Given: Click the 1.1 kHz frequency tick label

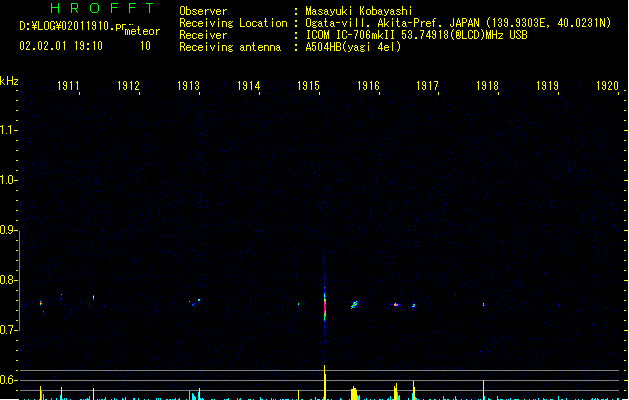Looking at the screenshot, I should 7,130.
